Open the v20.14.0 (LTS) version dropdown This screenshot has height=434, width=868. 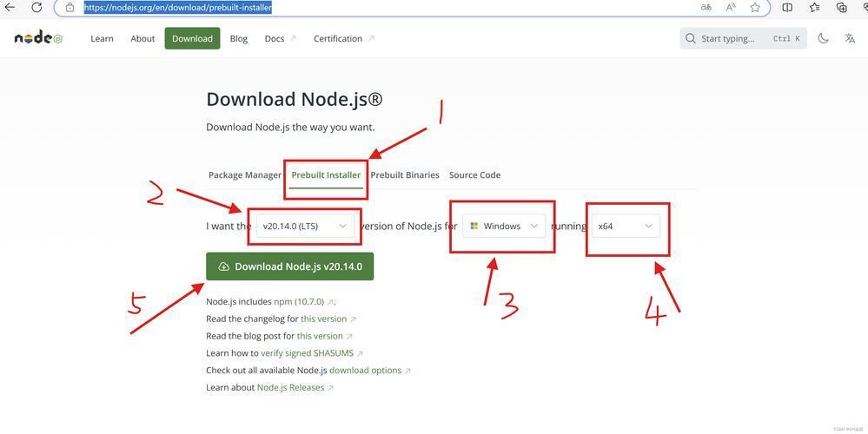pyautogui.click(x=305, y=227)
